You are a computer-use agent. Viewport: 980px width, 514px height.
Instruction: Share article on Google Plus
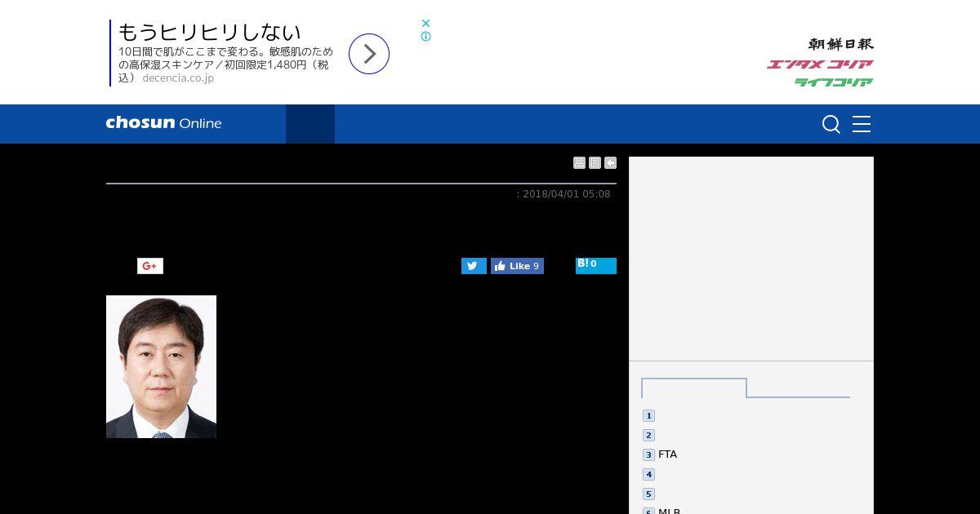150,266
